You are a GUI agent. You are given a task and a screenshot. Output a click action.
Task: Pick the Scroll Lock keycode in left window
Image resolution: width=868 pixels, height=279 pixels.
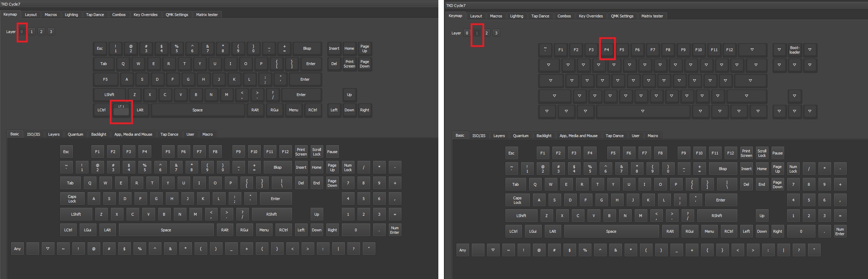(317, 152)
